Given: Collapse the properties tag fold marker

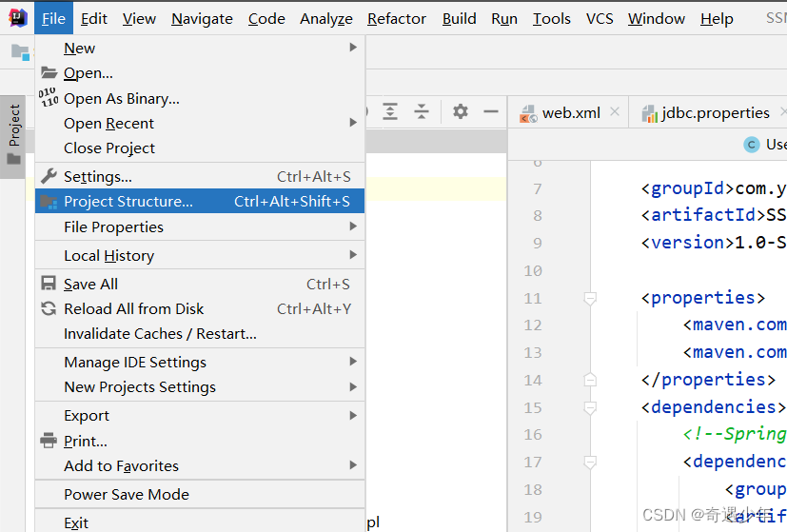Looking at the screenshot, I should coord(590,298).
